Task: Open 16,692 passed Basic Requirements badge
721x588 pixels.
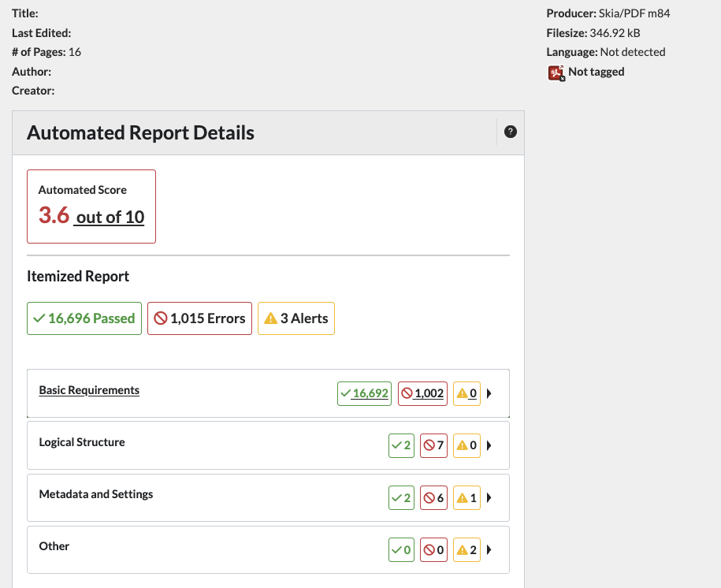Action: click(x=364, y=393)
